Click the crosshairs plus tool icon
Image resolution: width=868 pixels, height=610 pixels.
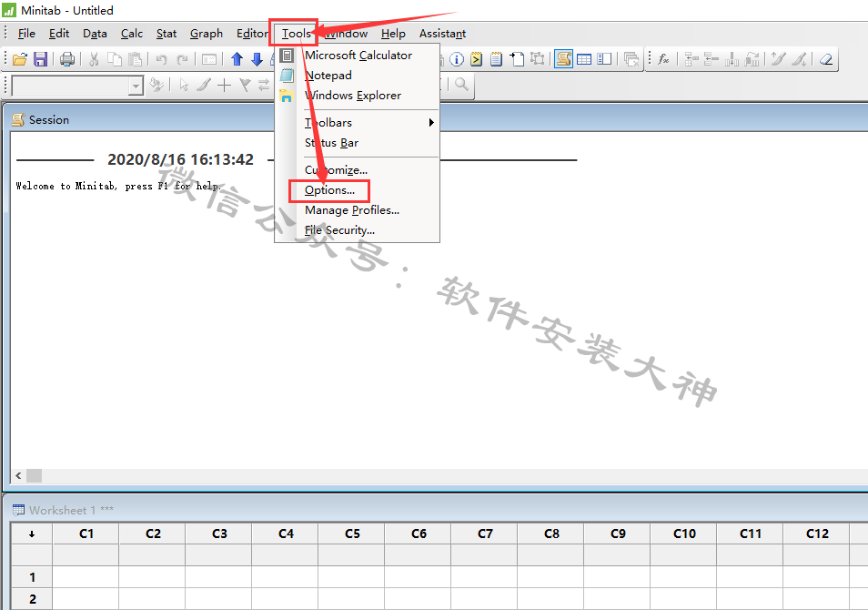pyautogui.click(x=224, y=85)
